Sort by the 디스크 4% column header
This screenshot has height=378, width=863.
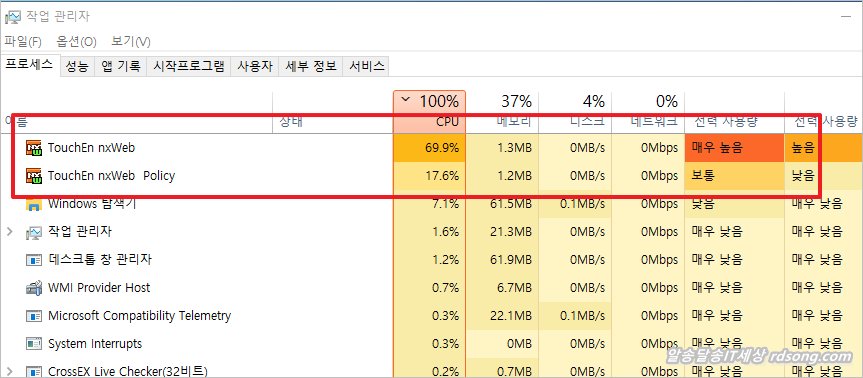click(x=575, y=112)
